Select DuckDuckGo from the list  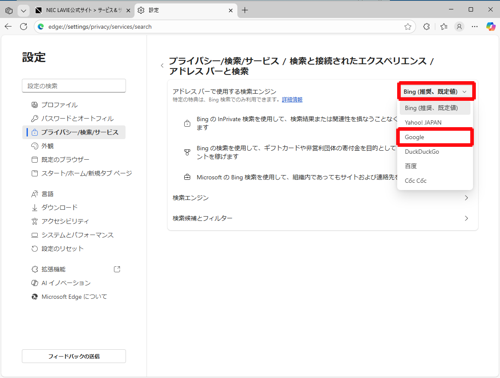point(435,152)
